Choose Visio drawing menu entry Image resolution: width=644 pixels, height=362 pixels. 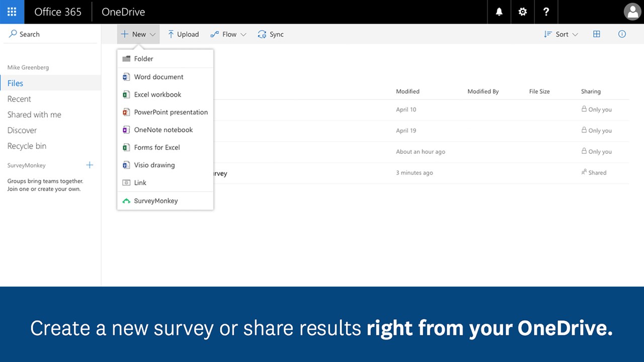pyautogui.click(x=165, y=165)
